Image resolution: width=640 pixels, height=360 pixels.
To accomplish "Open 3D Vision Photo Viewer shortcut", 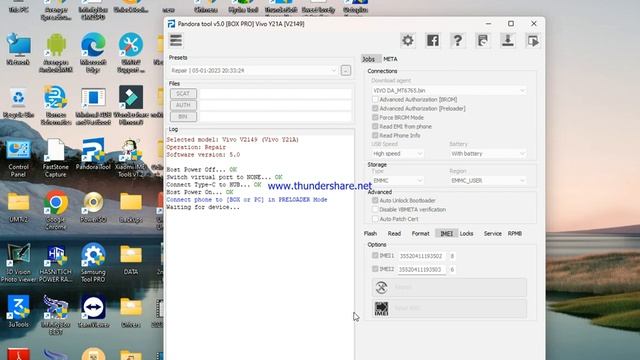I will (x=18, y=263).
